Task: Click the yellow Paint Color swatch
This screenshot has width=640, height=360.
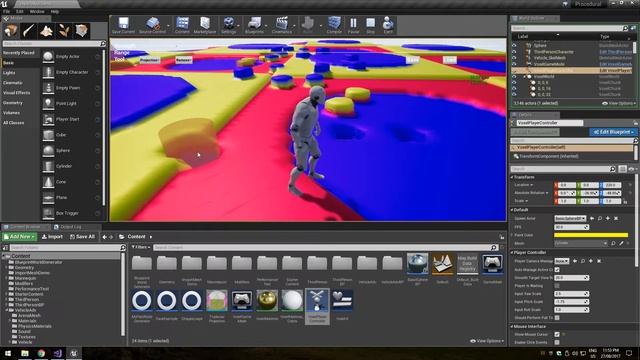Action: coord(591,235)
